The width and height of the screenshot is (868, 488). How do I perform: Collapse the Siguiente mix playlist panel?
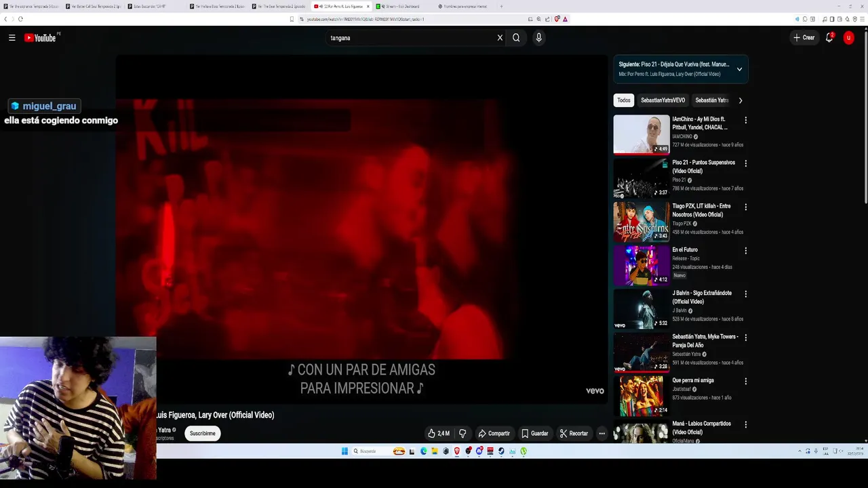[x=739, y=69]
